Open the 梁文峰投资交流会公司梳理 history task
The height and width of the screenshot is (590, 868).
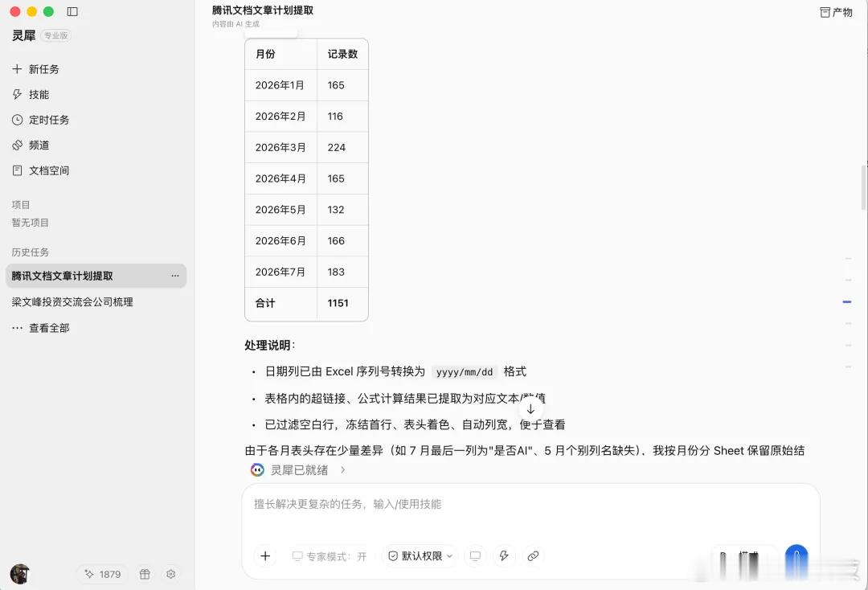tap(72, 301)
